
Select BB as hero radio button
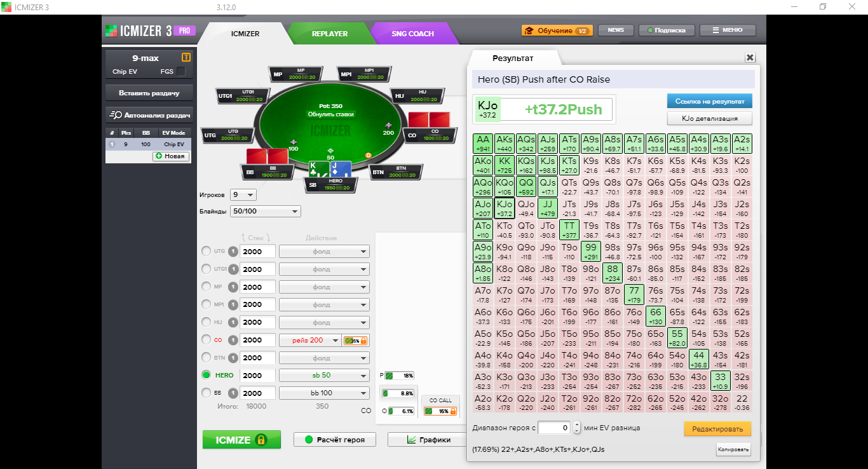(206, 393)
